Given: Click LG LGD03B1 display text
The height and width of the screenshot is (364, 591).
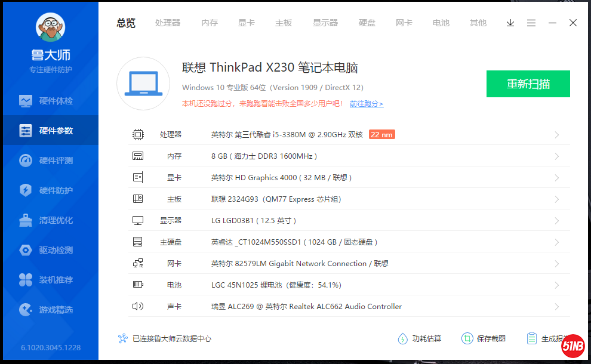Looking at the screenshot, I should click(x=253, y=220).
